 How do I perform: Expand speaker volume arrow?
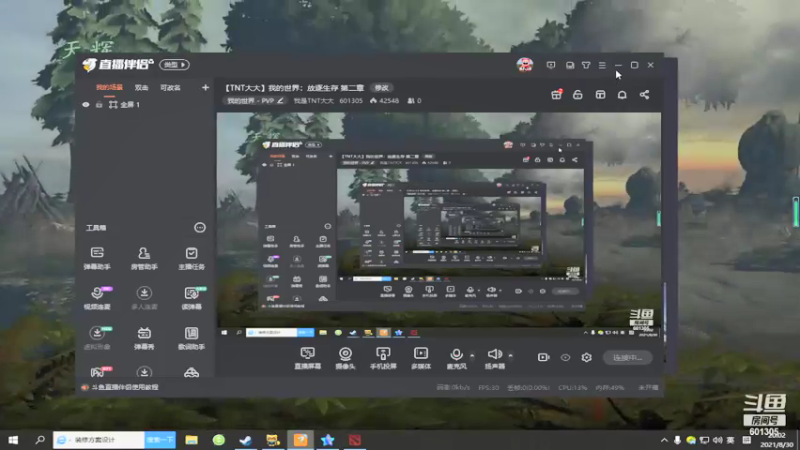(x=510, y=355)
